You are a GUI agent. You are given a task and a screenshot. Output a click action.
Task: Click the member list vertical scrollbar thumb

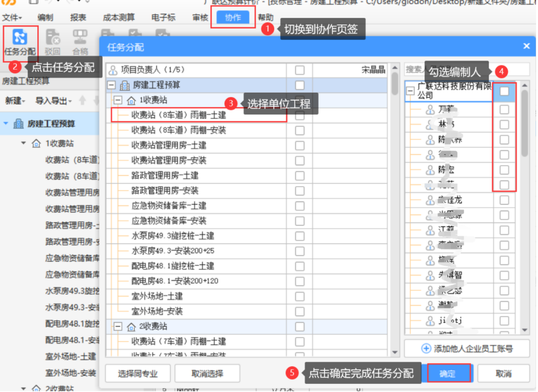click(x=525, y=123)
